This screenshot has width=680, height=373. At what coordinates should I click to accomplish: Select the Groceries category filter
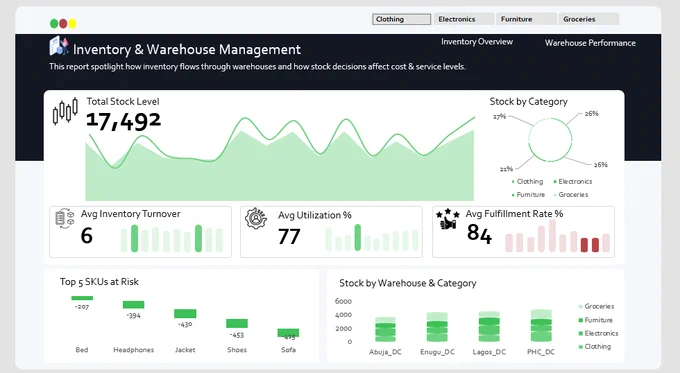tap(588, 19)
